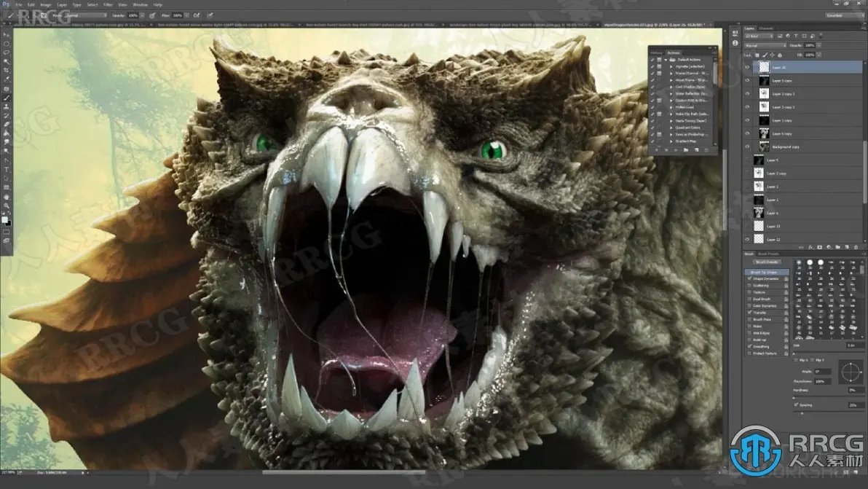868x489 pixels.
Task: Click the lock transparent pixels icon
Action: coord(757,55)
